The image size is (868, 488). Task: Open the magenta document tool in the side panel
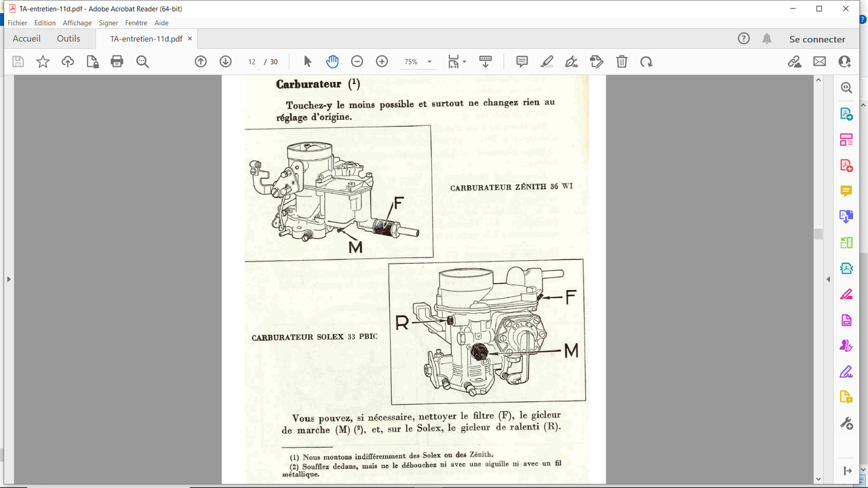click(846, 320)
